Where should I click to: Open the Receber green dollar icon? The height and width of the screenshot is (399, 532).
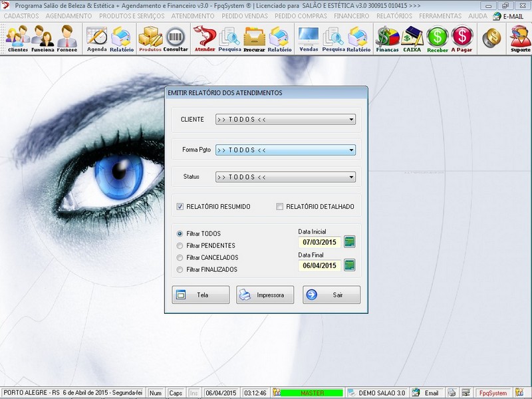point(438,39)
